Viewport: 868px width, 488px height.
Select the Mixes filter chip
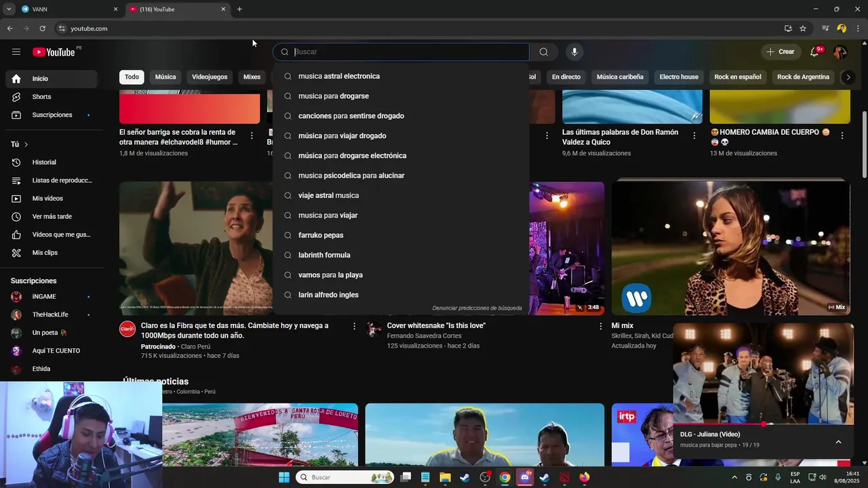[252, 77]
